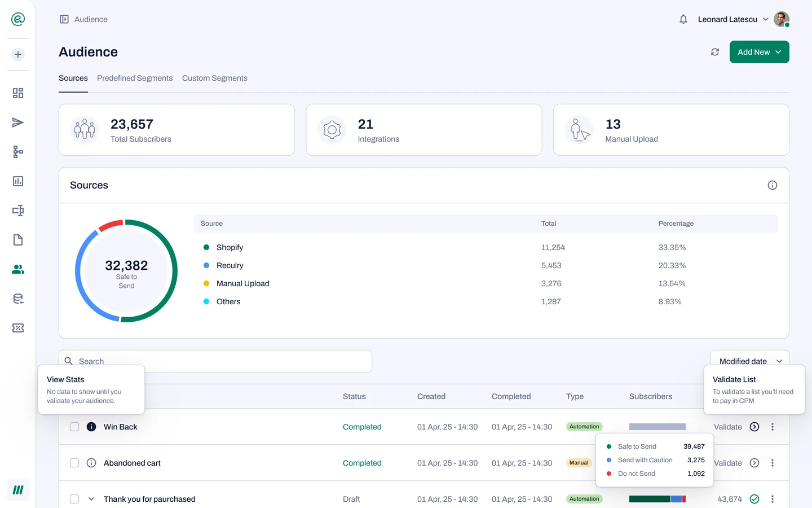Click the Integrations card
The height and width of the screenshot is (508, 812).
(x=424, y=130)
